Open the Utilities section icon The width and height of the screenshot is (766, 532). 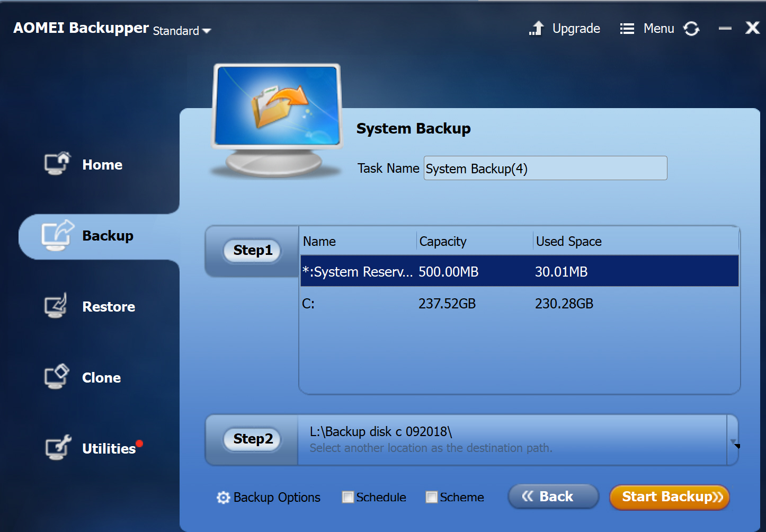(58, 447)
